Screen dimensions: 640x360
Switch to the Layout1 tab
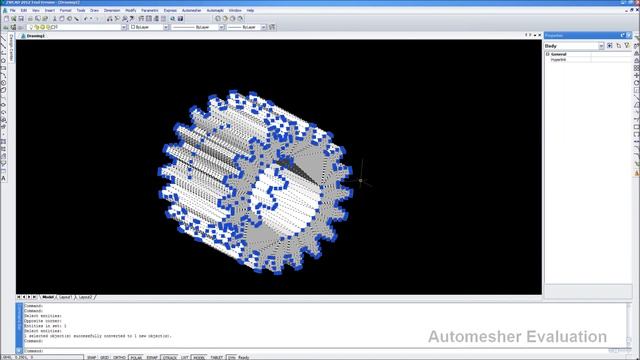coord(65,297)
